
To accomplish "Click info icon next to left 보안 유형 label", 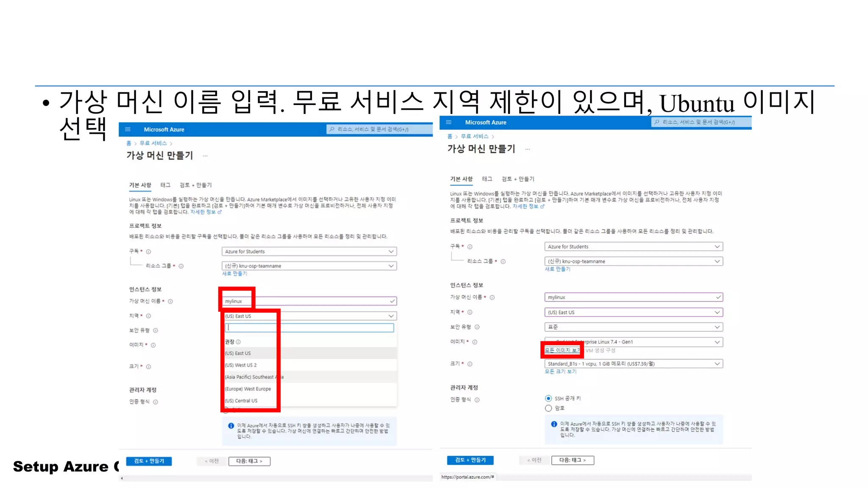I will [156, 330].
